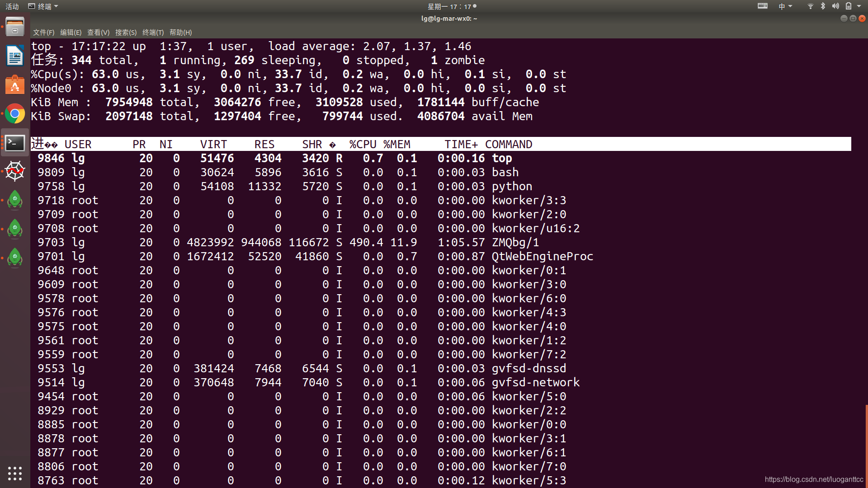Click the Bluetooth status icon
868x488 pixels.
pos(823,6)
